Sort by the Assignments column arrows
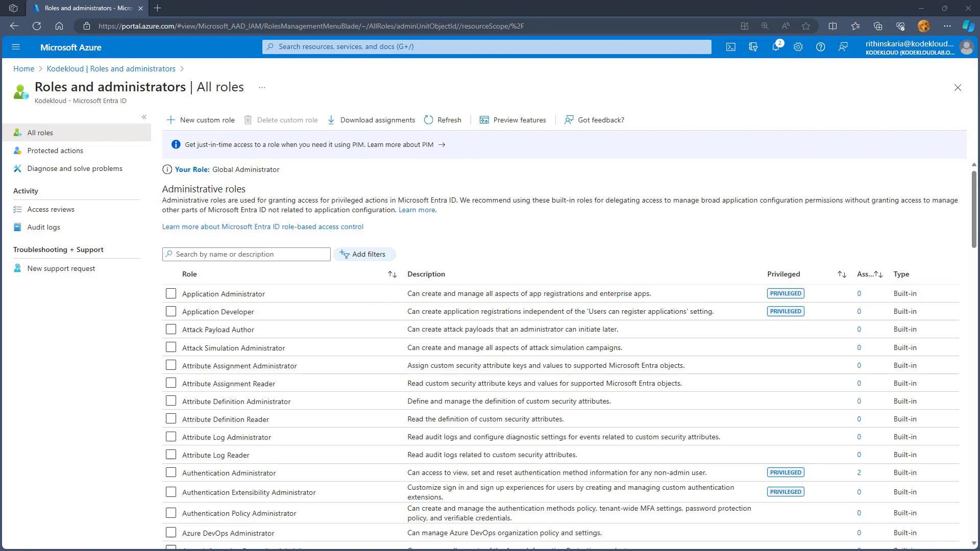 pos(878,274)
